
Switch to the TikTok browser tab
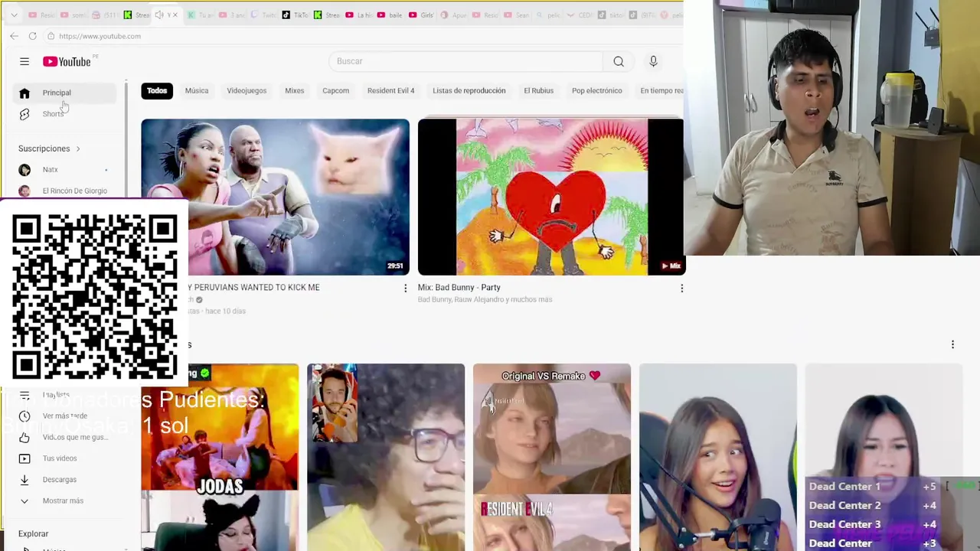pos(294,15)
